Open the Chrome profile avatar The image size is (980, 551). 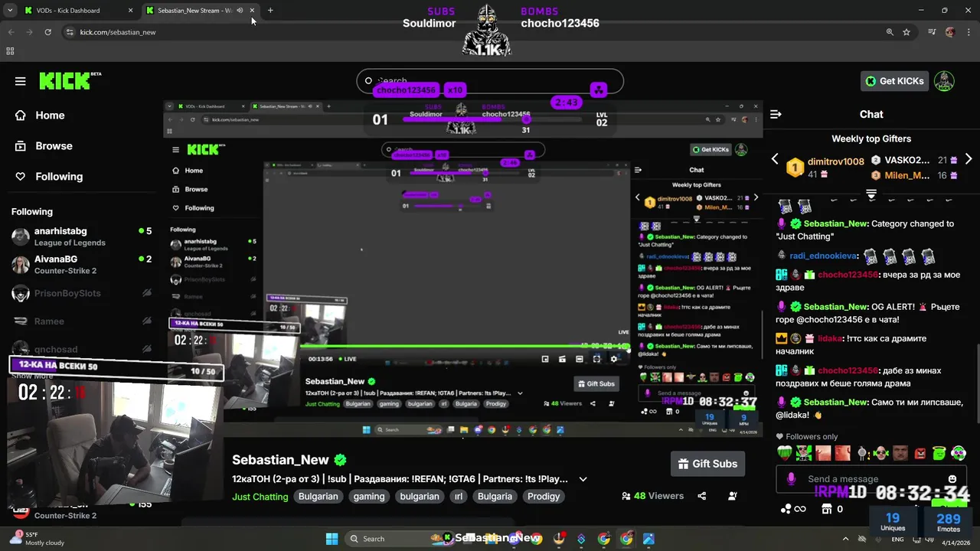[x=950, y=32]
